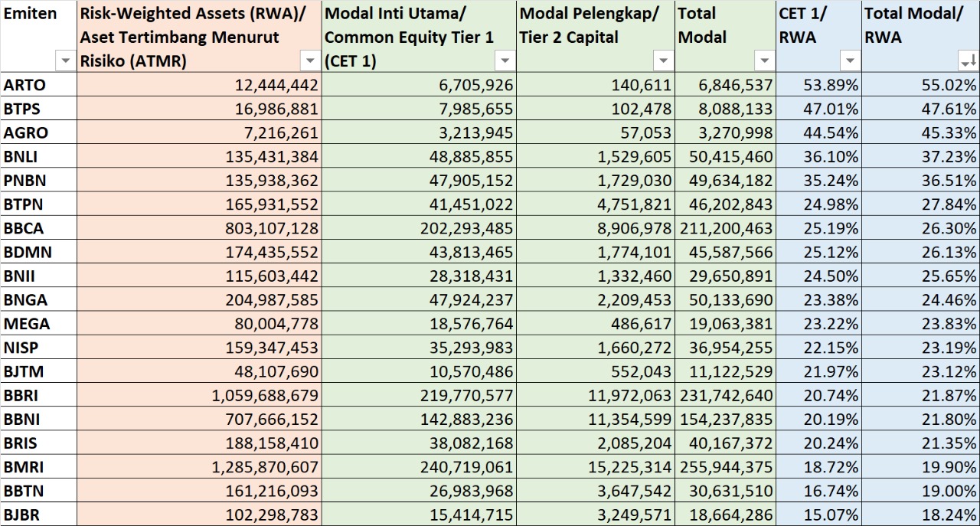
Task: Select the BBTN ticker cell
Action: pos(38,490)
